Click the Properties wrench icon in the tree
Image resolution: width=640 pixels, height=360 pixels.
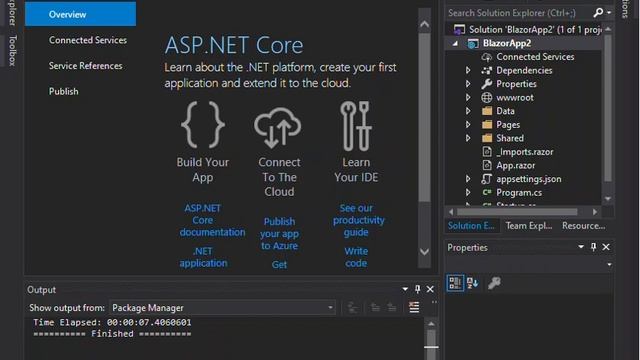pyautogui.click(x=487, y=84)
